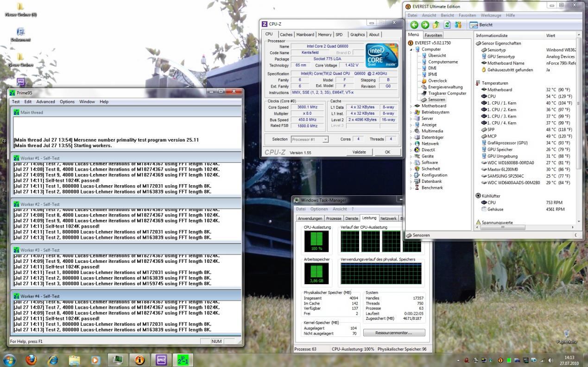Open the Mainboard tab in CPU-Z
This screenshot has width=588, height=367.
click(x=305, y=35)
